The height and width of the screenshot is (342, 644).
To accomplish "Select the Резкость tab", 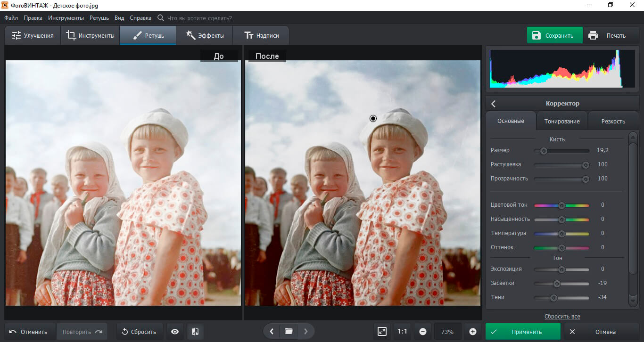I will click(x=613, y=121).
